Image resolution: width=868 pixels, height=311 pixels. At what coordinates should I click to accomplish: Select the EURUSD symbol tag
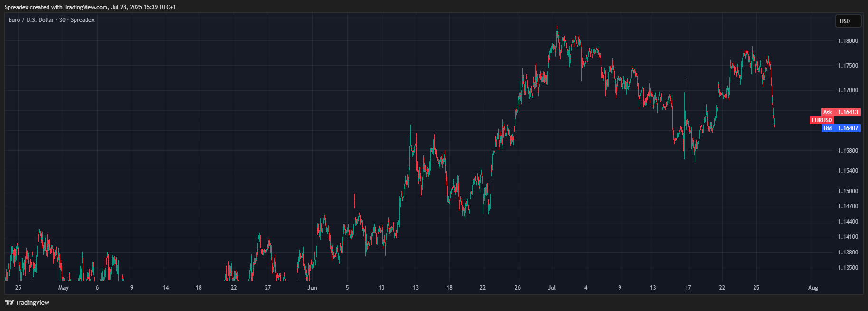coord(821,120)
